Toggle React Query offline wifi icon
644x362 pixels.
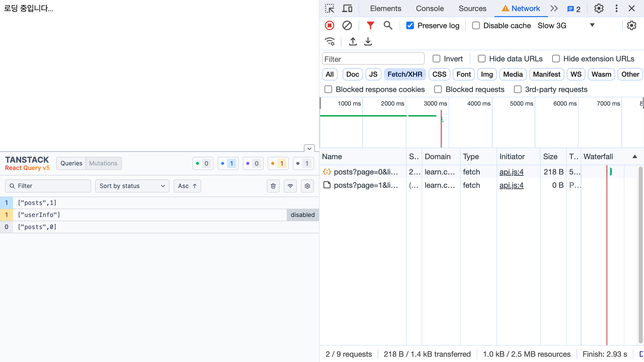290,186
